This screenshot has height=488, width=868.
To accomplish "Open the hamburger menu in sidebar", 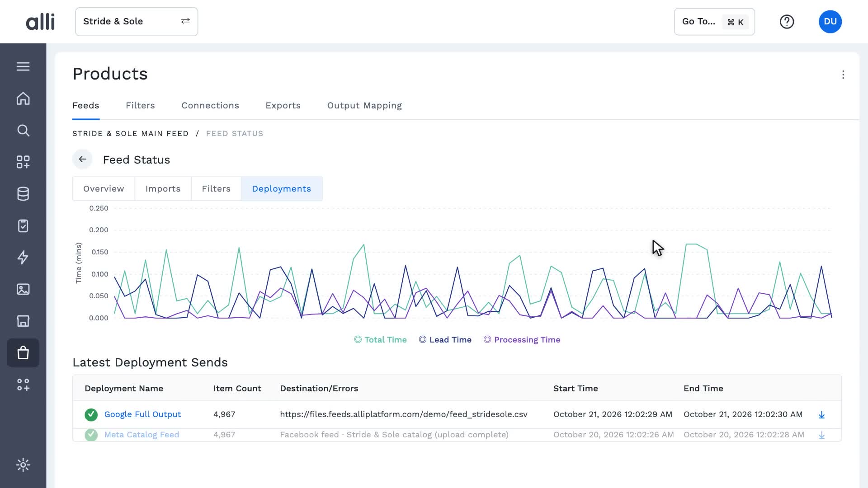I will [x=23, y=66].
